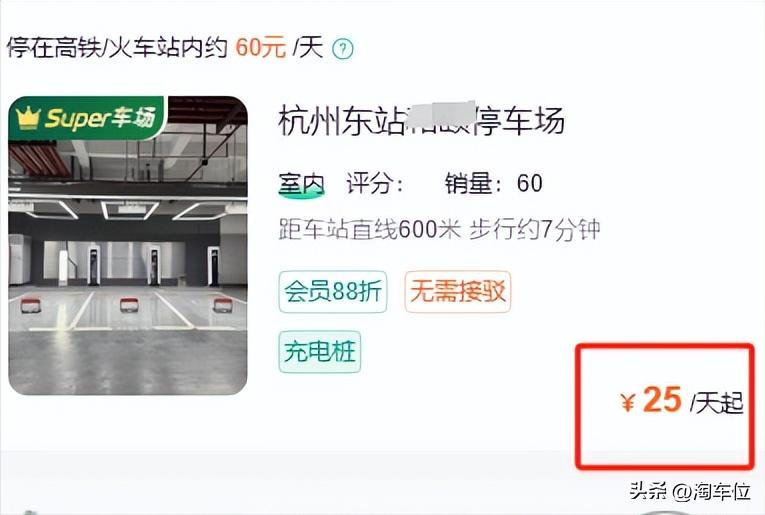Click the orange 60元 station price

click(x=261, y=48)
